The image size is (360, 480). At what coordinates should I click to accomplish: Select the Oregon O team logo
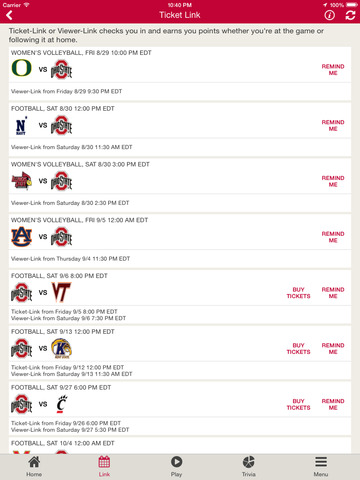(21, 68)
